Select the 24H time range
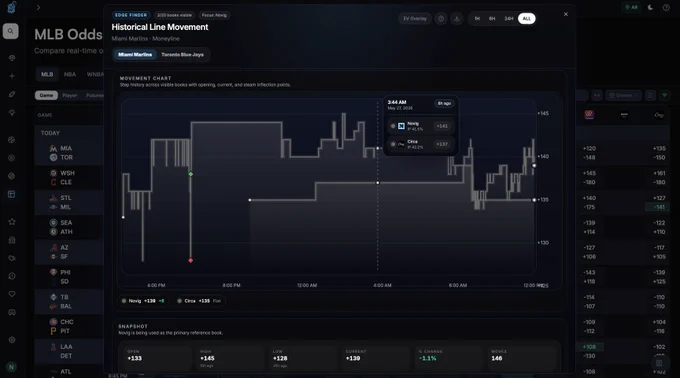This screenshot has width=680, height=378. pos(509,19)
